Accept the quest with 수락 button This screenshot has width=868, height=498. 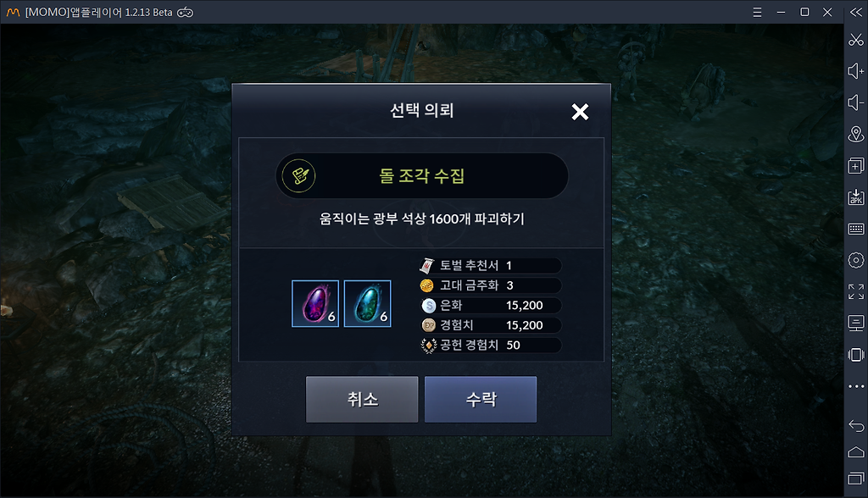pos(481,400)
